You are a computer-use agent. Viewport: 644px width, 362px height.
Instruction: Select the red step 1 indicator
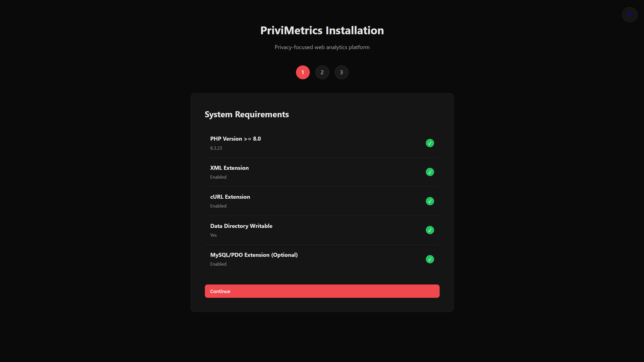coord(303,72)
